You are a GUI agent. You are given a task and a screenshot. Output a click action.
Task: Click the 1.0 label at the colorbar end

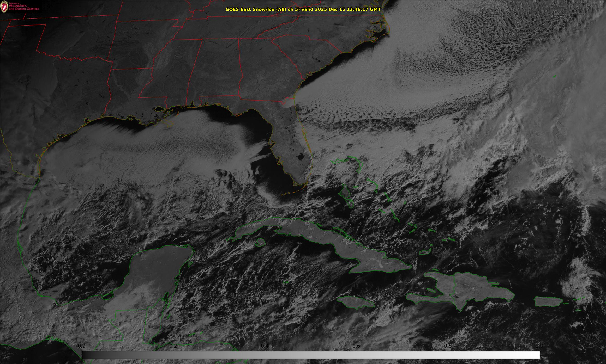[x=539, y=346]
